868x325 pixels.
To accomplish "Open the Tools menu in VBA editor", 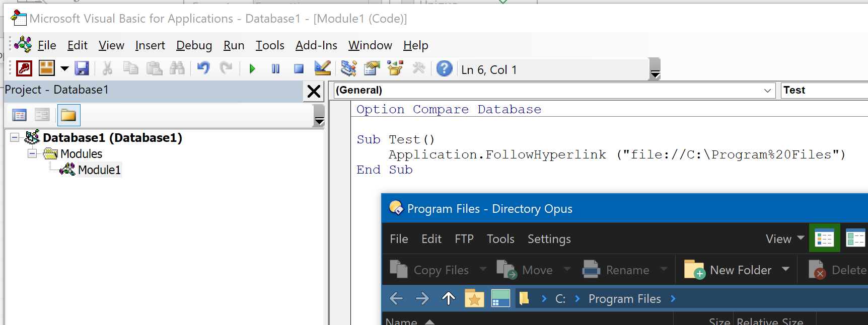I will 270,45.
